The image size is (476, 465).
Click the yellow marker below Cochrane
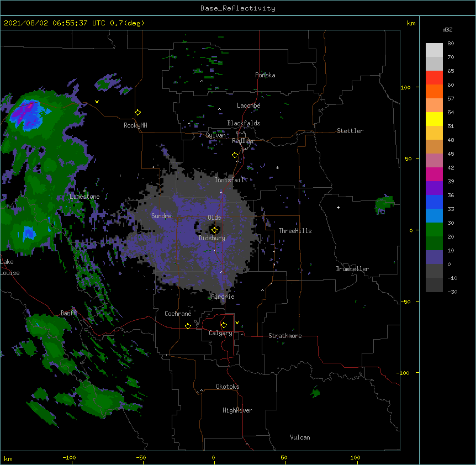pyautogui.click(x=188, y=326)
